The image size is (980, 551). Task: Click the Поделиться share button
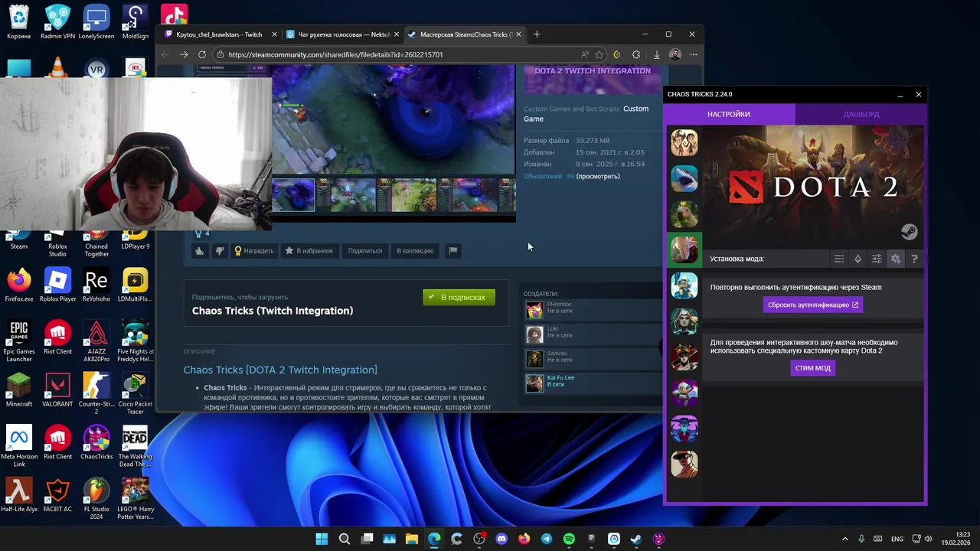tap(365, 251)
